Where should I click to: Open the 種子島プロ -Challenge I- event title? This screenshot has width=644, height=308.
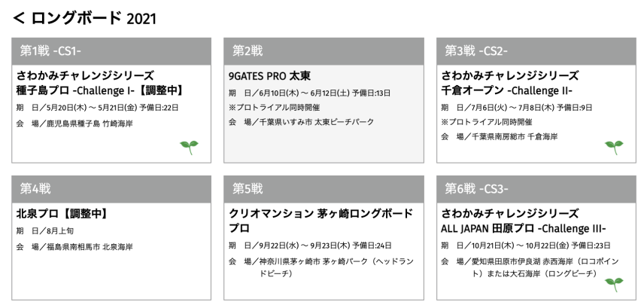(x=100, y=83)
